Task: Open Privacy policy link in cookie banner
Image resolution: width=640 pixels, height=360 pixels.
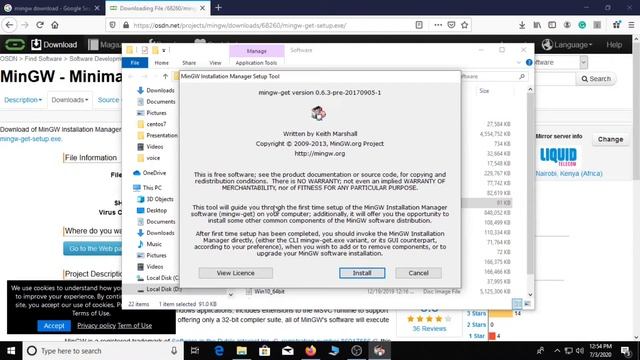Action: 96,325
